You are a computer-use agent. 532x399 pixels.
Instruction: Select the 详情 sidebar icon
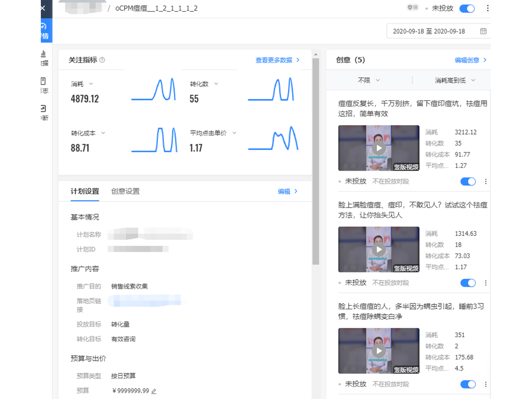[x=44, y=30]
